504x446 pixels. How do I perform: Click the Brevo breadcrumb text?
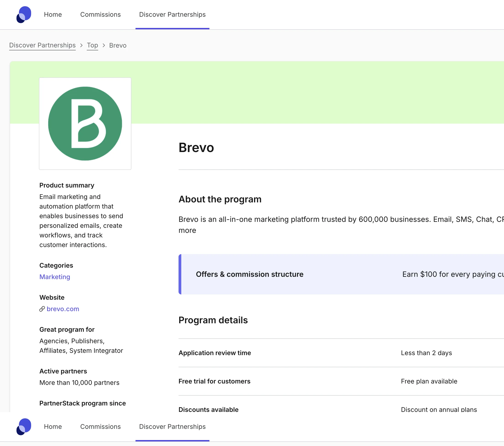click(118, 45)
